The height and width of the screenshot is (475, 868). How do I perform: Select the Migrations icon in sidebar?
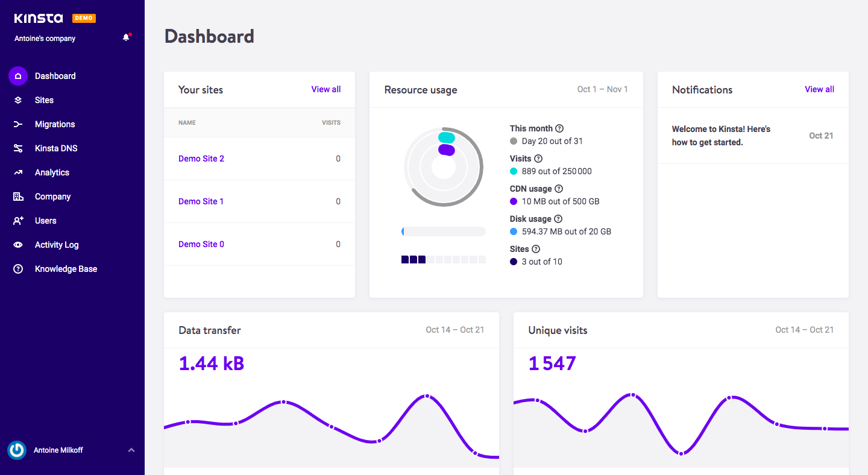(x=18, y=124)
